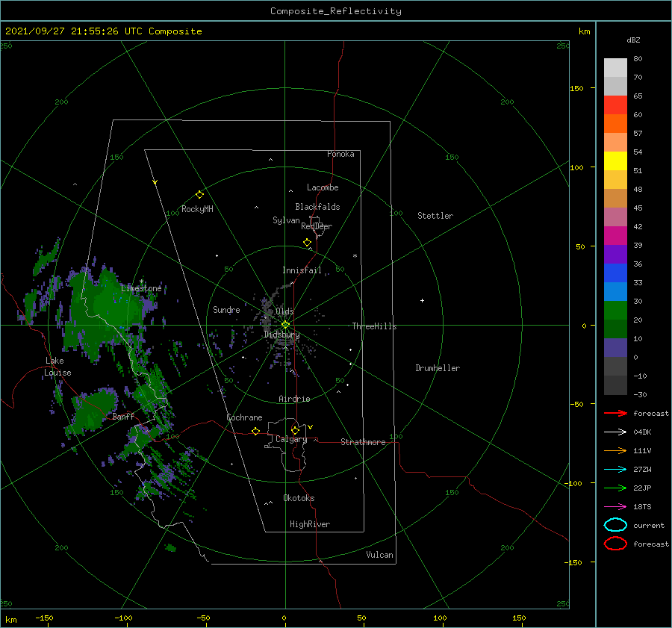Click the yellow diamond marker at radar center
Screen dimensions: 672x628
(285, 325)
